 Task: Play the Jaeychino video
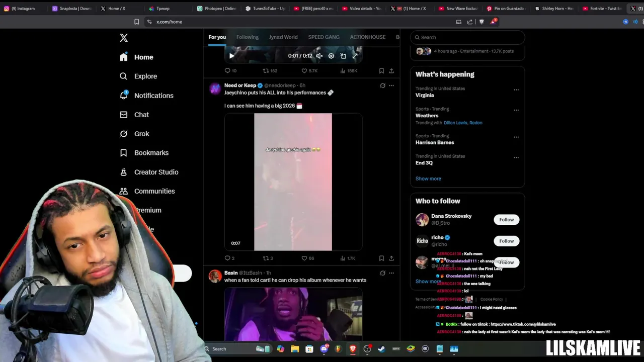click(x=293, y=182)
